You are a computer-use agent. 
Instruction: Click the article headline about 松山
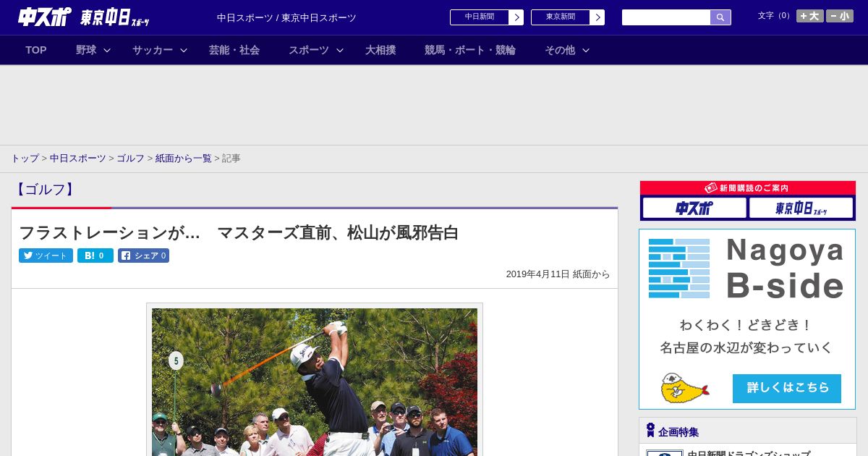tap(239, 233)
